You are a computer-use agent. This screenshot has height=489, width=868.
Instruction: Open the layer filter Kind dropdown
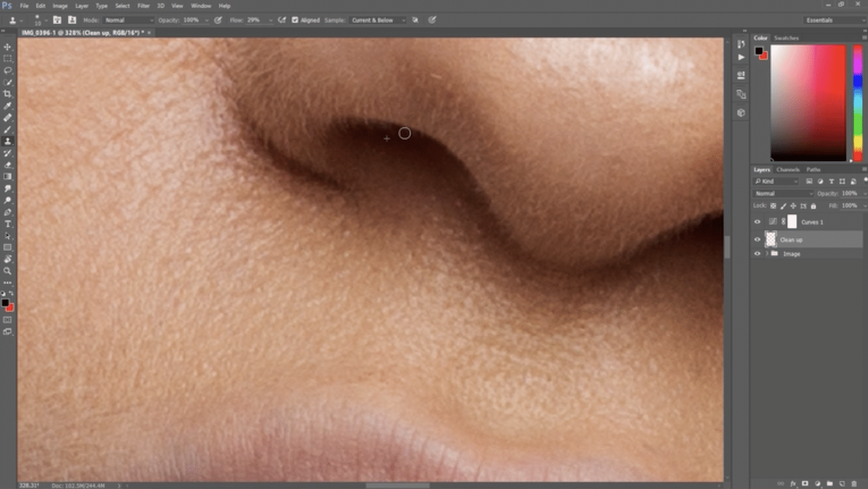point(776,181)
